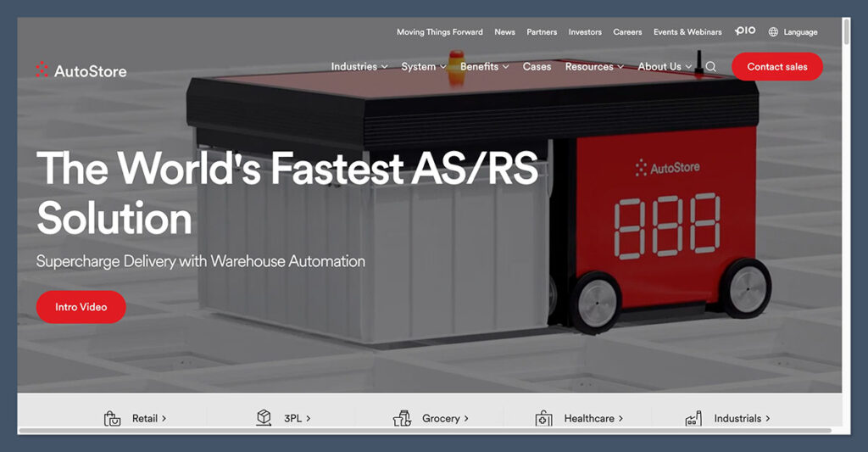This screenshot has width=868, height=452.
Task: Open the Healthcare industry link
Action: click(x=593, y=418)
